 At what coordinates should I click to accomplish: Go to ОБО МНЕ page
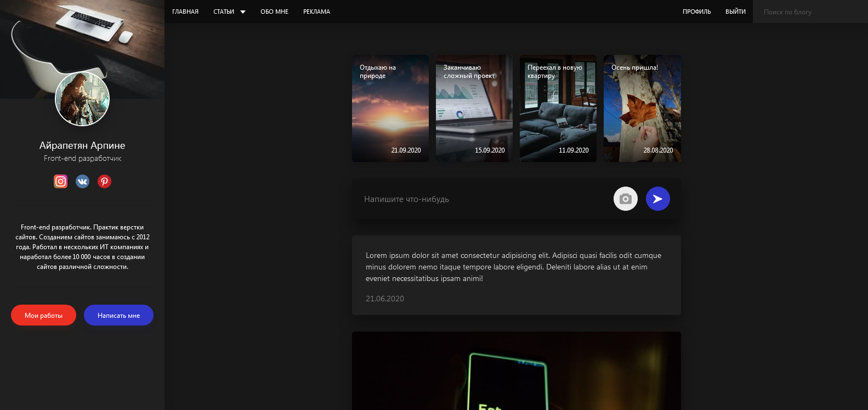274,12
